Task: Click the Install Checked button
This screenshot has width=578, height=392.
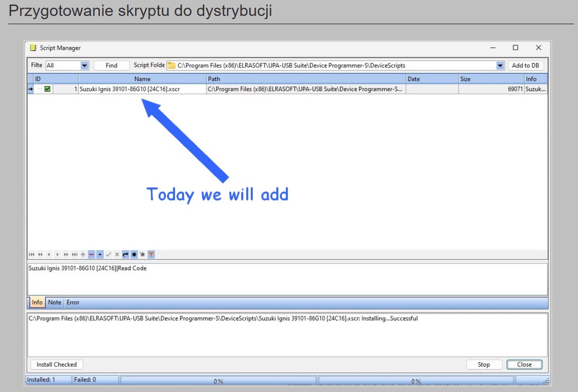Action: 57,365
